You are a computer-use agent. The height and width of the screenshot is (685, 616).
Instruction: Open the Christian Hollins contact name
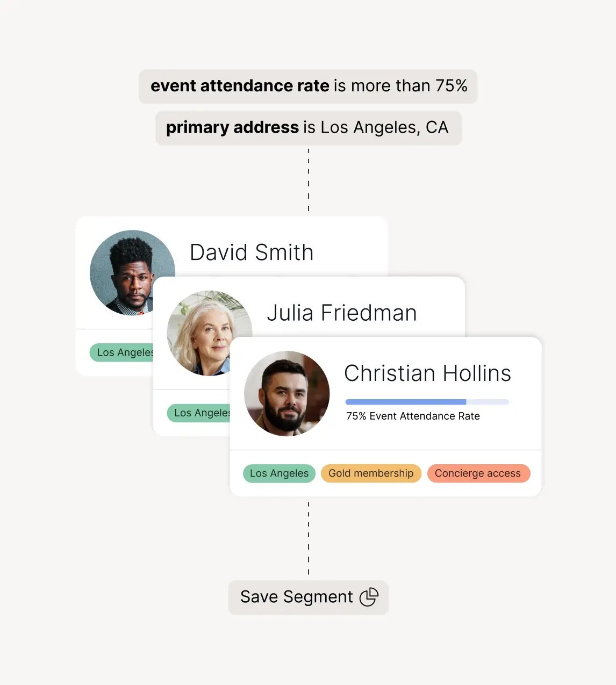point(427,373)
